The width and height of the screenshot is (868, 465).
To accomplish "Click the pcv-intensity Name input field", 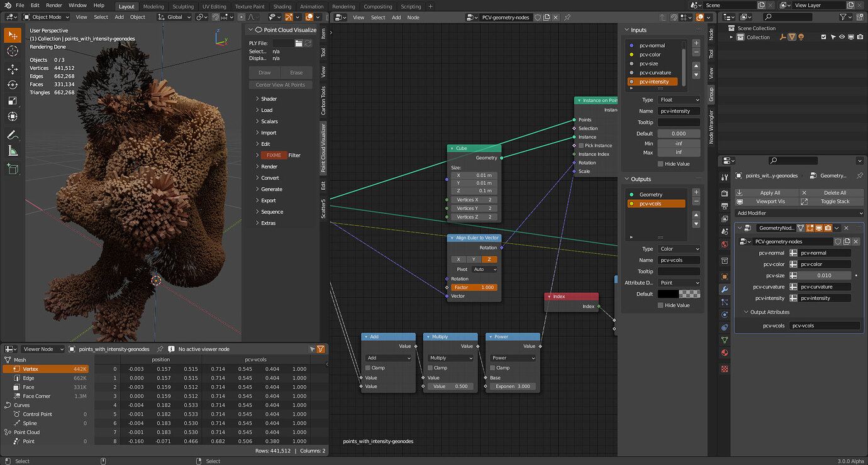I will coord(679,111).
